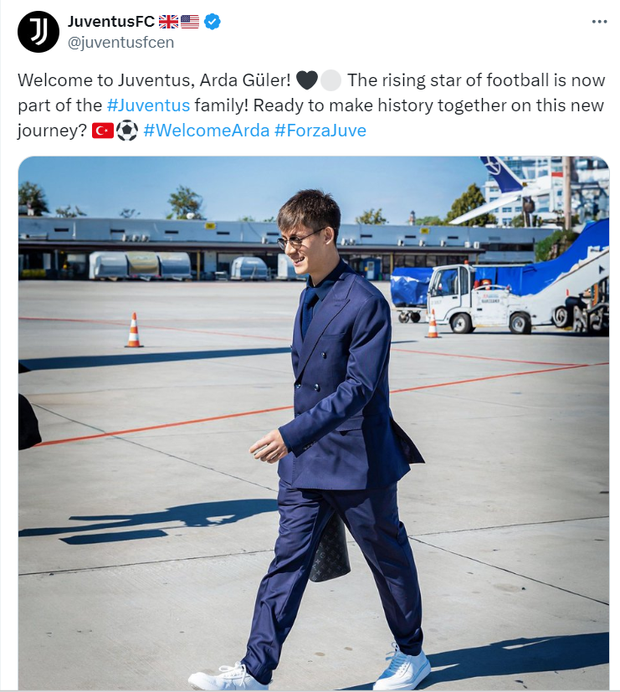
Task: Open the three-dot more options menu
Action: pos(599,22)
